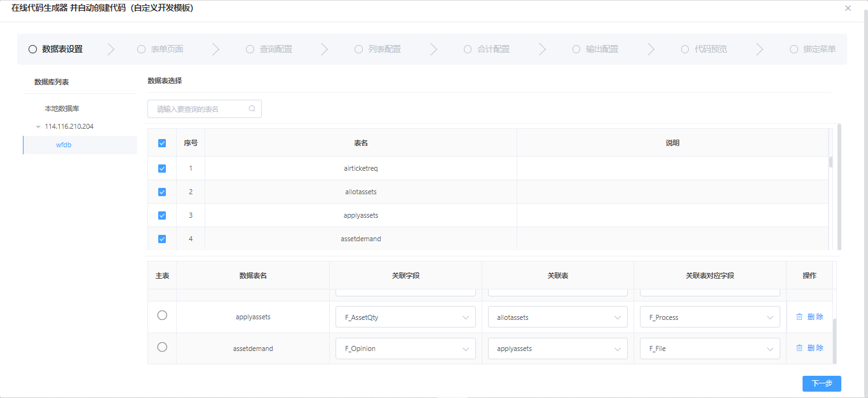Click the trash icon beside applyassets row delete
Viewport: 868px width, 398px height.
point(799,317)
